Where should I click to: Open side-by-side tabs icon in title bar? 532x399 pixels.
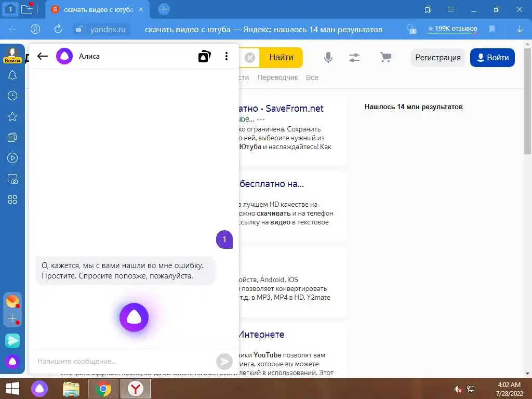point(428,9)
